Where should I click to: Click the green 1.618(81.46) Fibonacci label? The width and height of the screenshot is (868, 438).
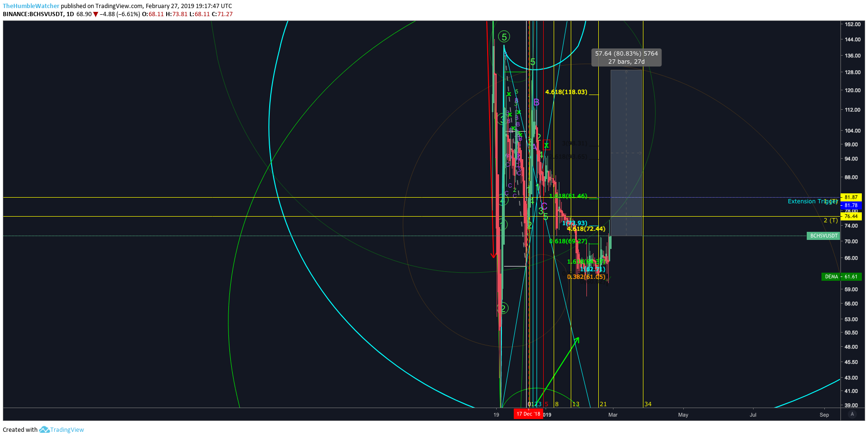[x=568, y=196]
